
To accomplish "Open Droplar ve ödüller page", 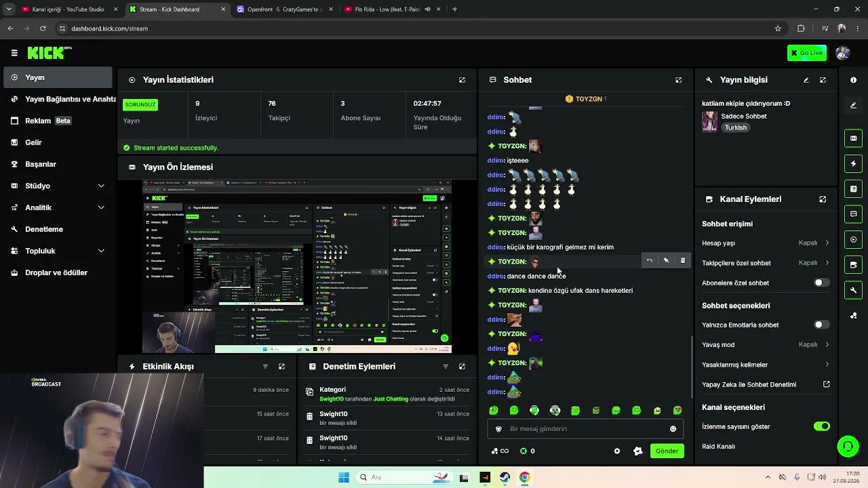I will point(57,272).
